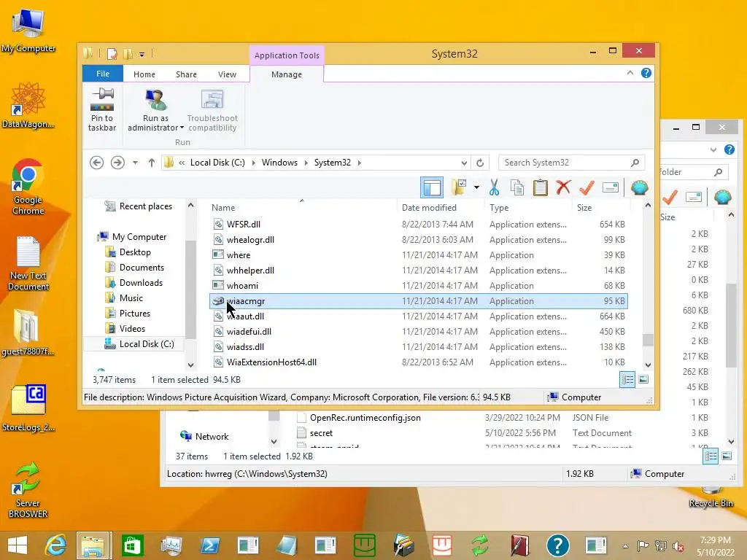Viewport: 747px width, 560px height.
Task: Click the Search System32 input field
Action: tap(572, 163)
